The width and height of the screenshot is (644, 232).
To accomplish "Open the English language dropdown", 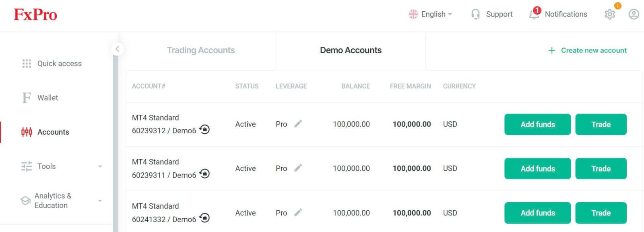I will point(437,14).
